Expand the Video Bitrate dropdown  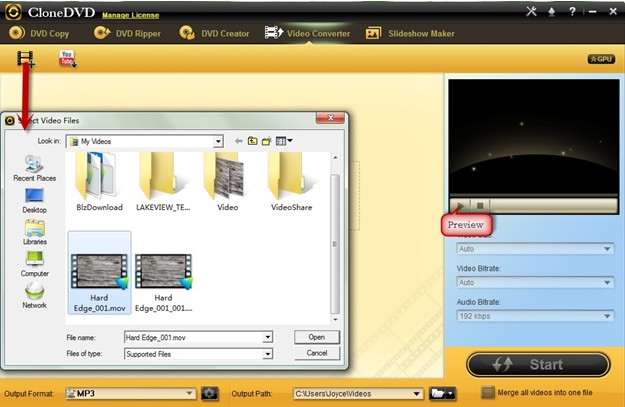pyautogui.click(x=535, y=282)
